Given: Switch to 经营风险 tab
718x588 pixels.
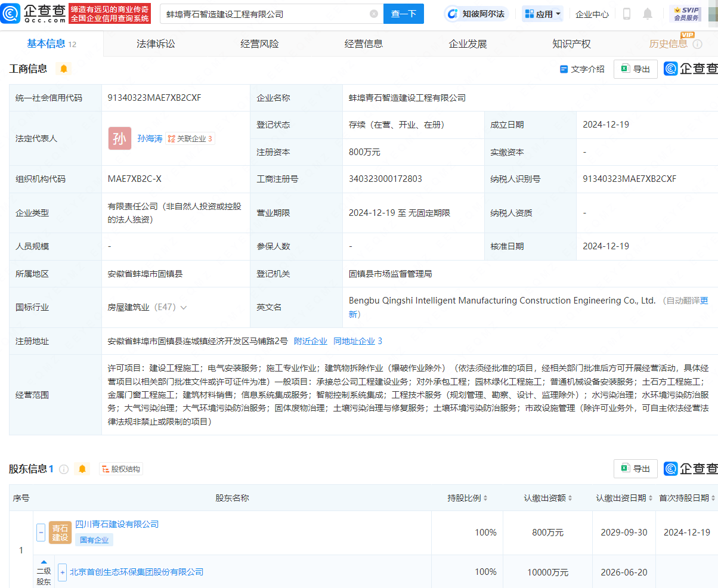Looking at the screenshot, I should pos(259,44).
